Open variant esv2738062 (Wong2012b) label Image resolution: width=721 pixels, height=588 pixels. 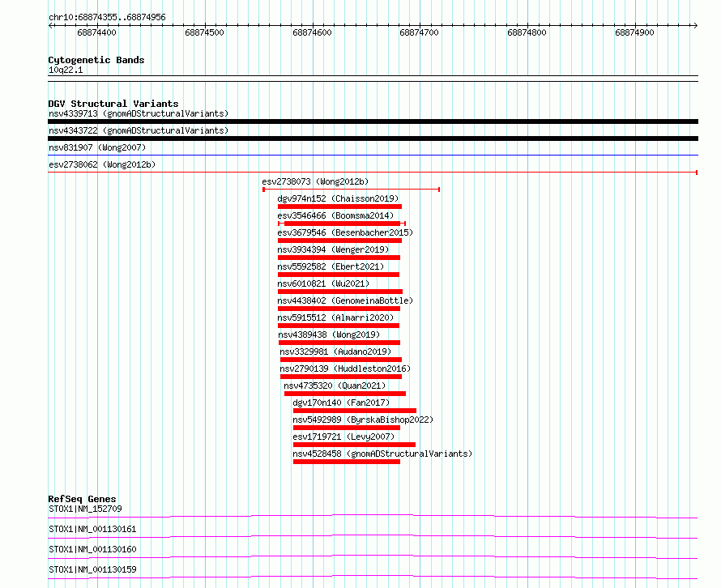click(x=102, y=164)
